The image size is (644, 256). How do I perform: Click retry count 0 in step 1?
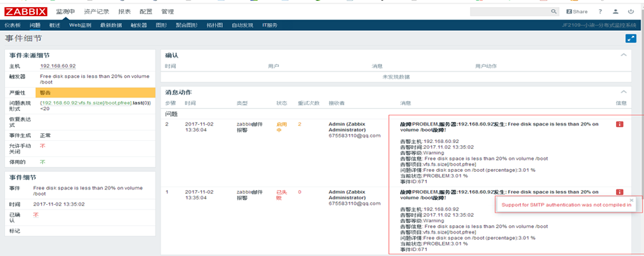[x=299, y=192]
